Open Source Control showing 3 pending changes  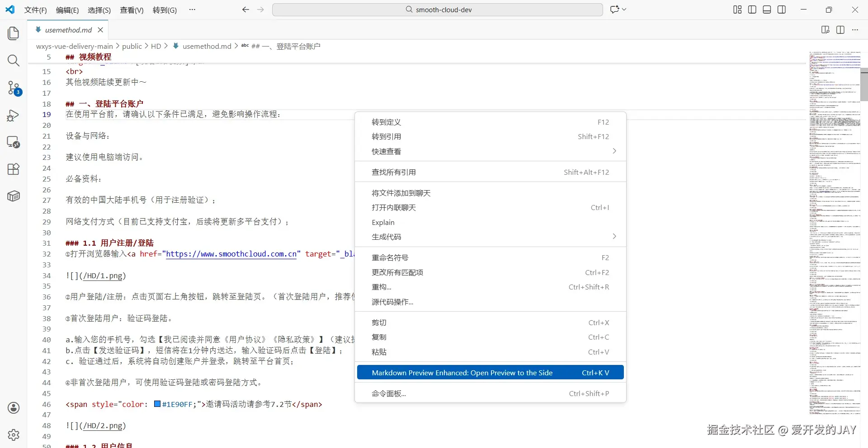[14, 89]
